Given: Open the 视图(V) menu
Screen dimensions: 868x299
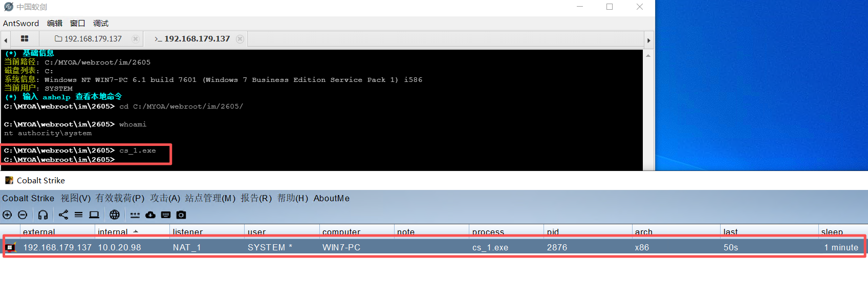Looking at the screenshot, I should (76, 198).
